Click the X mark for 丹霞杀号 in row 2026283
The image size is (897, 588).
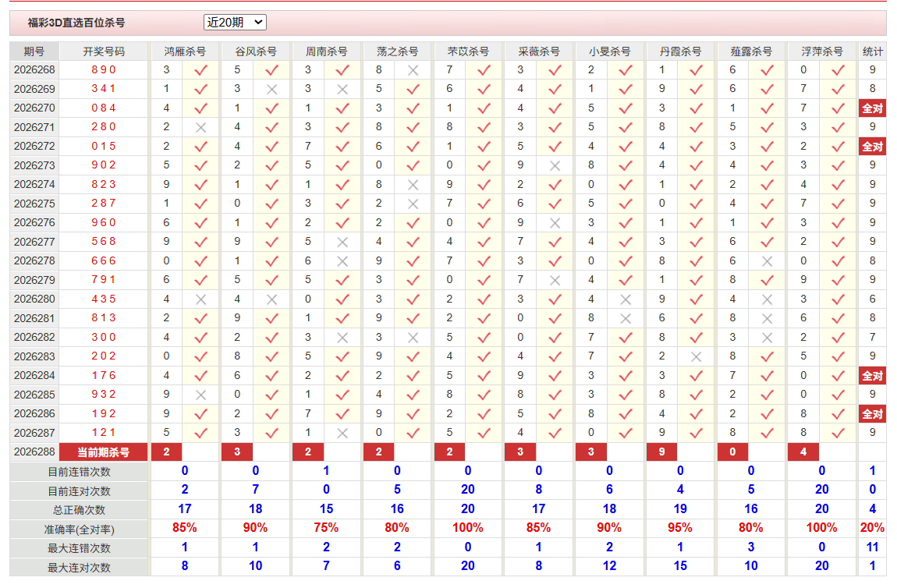[697, 357]
